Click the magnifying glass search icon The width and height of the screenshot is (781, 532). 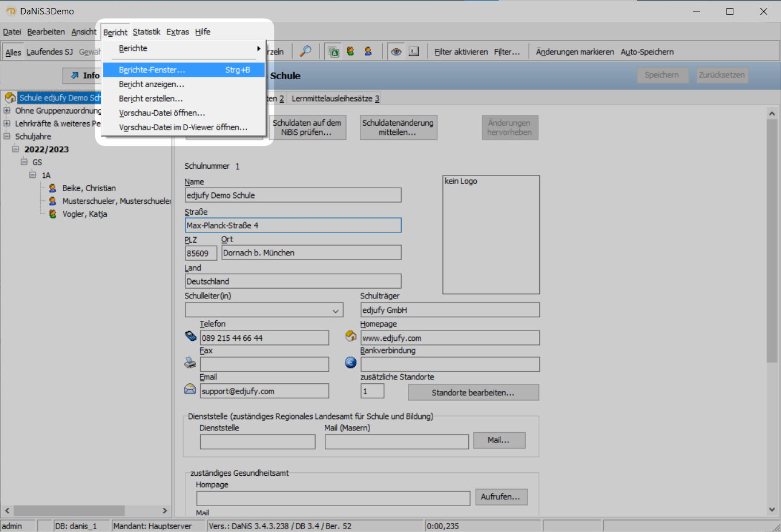tap(305, 52)
